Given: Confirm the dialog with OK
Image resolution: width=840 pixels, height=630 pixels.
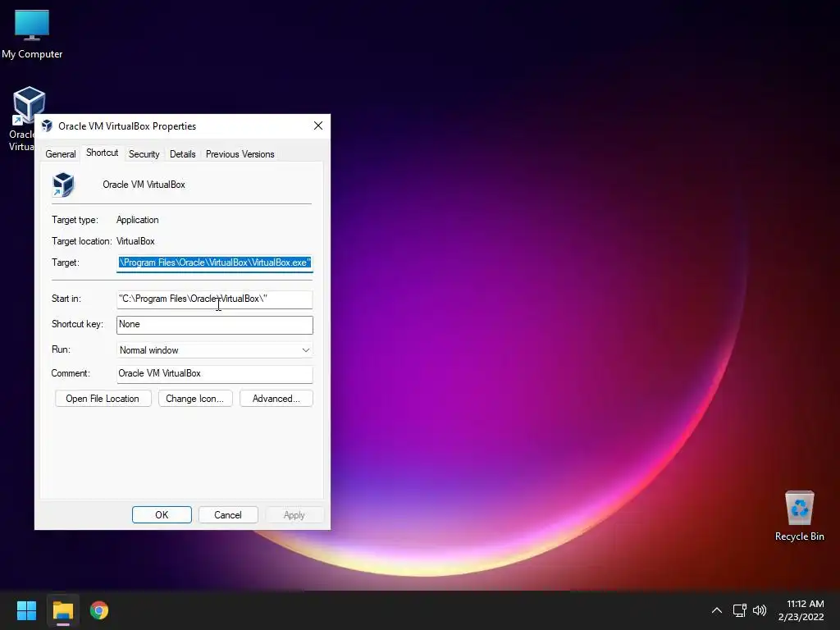Looking at the screenshot, I should click(162, 515).
